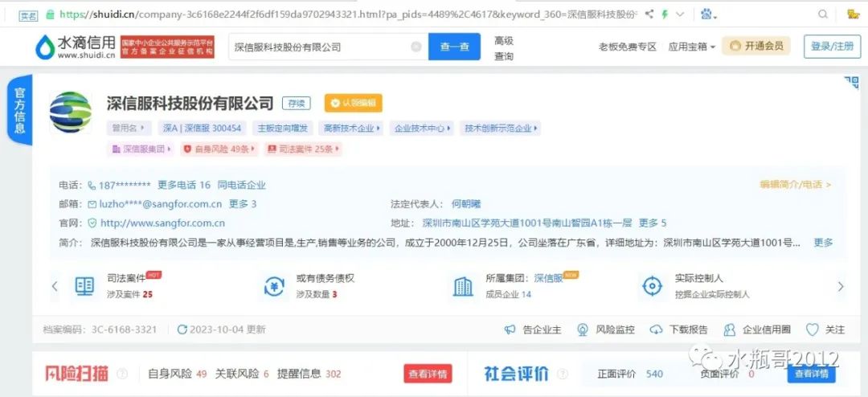868x397 pixels.
Task: Focus the company name search field
Action: (x=329, y=47)
